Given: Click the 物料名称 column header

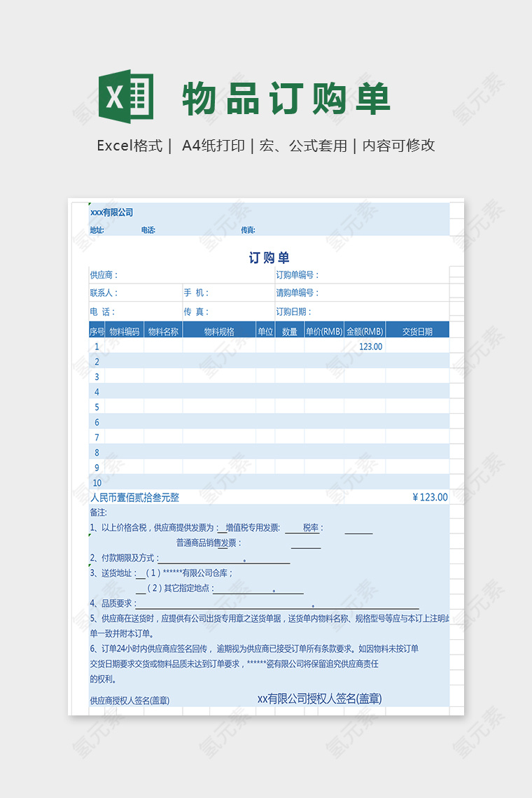Looking at the screenshot, I should (x=163, y=331).
